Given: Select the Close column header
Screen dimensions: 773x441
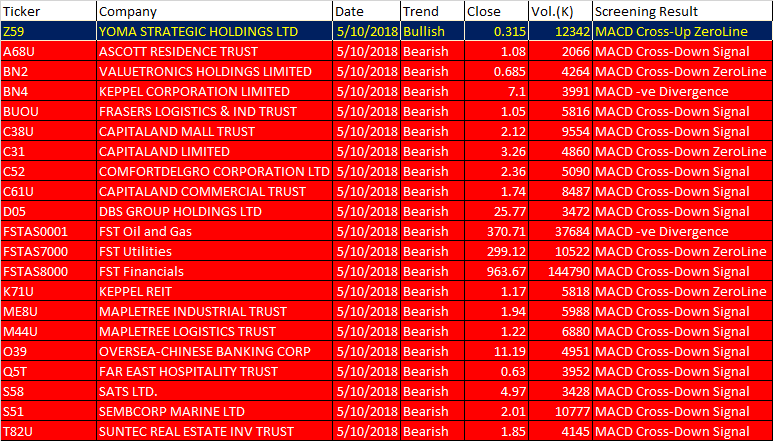Looking at the screenshot, I should (x=496, y=11).
